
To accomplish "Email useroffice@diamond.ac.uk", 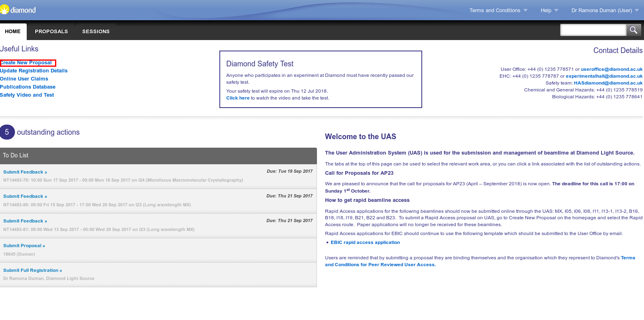I will tap(612, 69).
